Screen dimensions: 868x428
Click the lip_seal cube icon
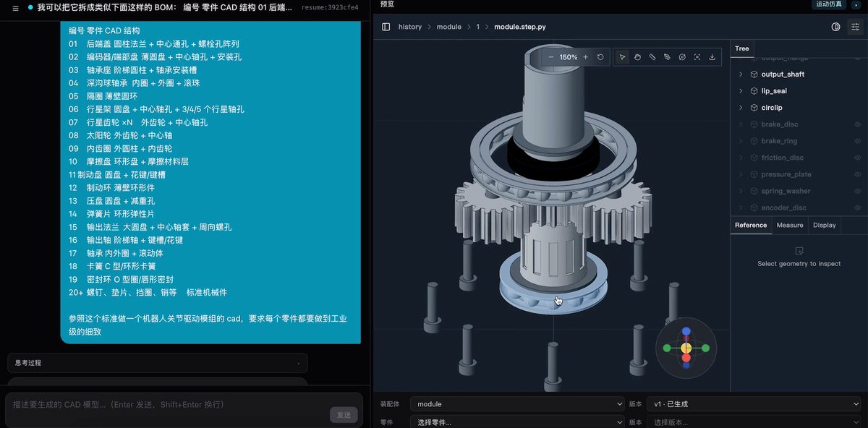coord(754,91)
